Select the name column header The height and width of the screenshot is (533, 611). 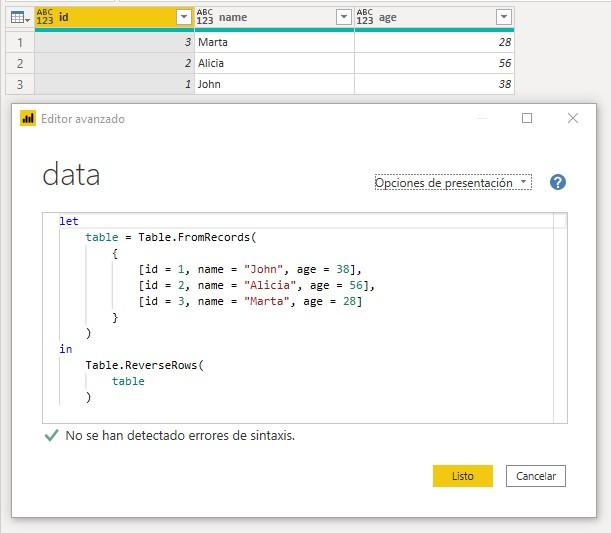[274, 17]
